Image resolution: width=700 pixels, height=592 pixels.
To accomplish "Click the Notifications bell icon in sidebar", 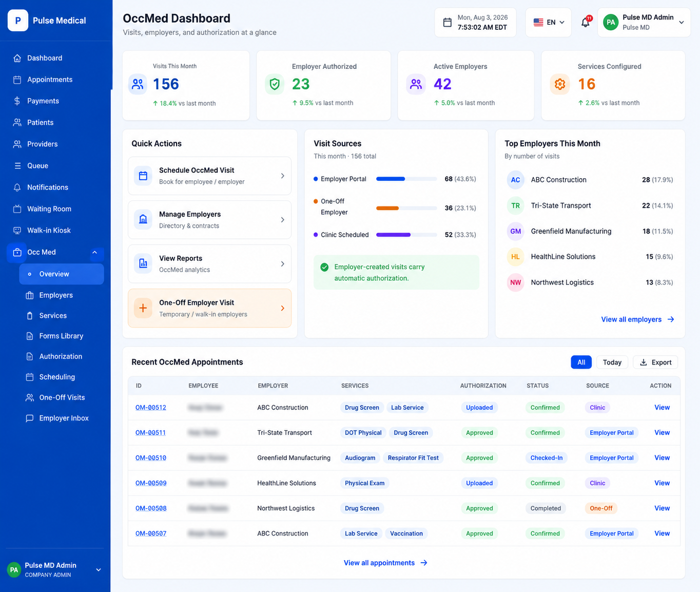I will pos(17,187).
